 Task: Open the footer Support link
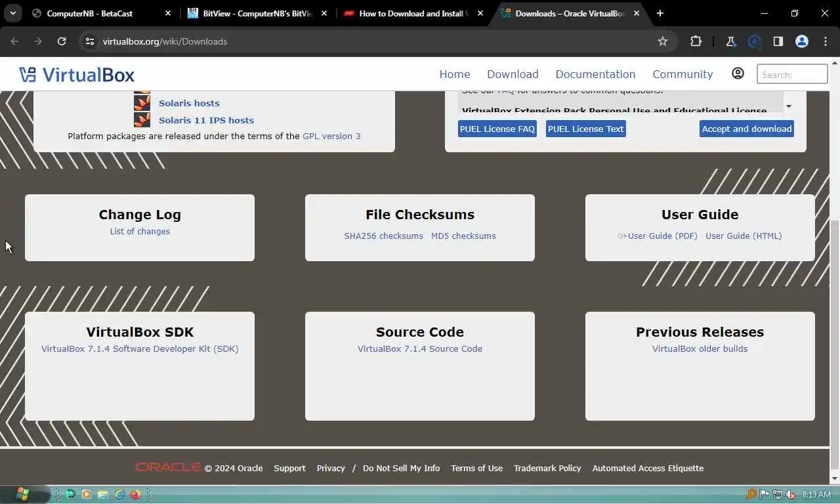click(289, 468)
